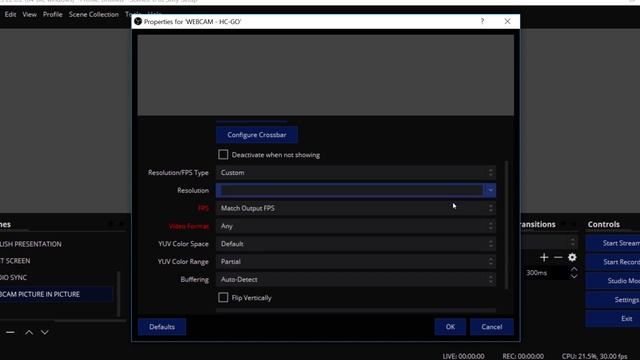The width and height of the screenshot is (640, 360).
Task: Click the 300ms duration field
Action: [545, 273]
